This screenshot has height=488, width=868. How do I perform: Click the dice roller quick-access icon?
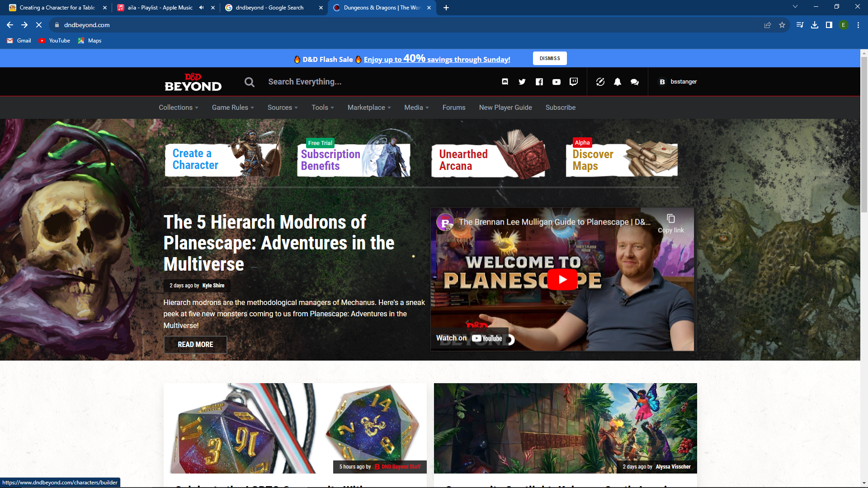[x=600, y=82]
